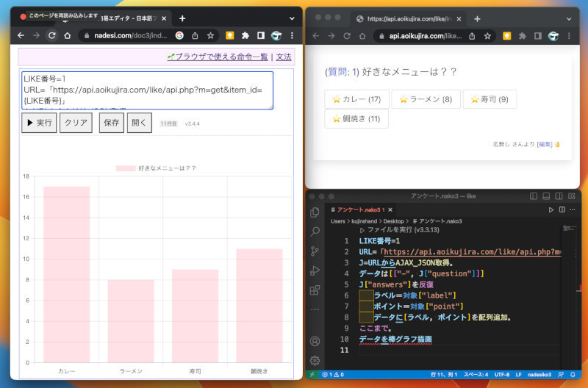Open the Run and Debug view in VS Code
Viewport: 588px width, 388px height.
pos(315,270)
